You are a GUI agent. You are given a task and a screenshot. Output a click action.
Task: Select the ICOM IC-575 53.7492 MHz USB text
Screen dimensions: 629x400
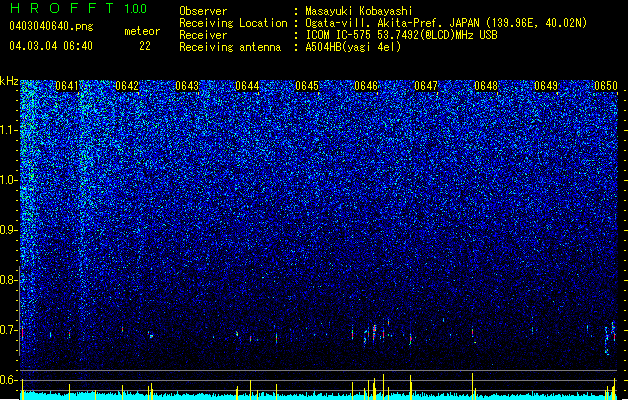401,35
